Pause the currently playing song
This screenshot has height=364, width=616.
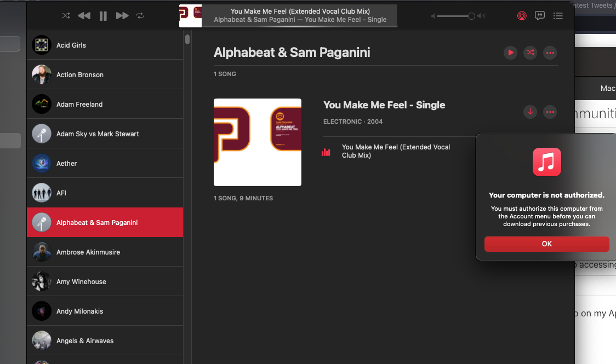click(103, 16)
